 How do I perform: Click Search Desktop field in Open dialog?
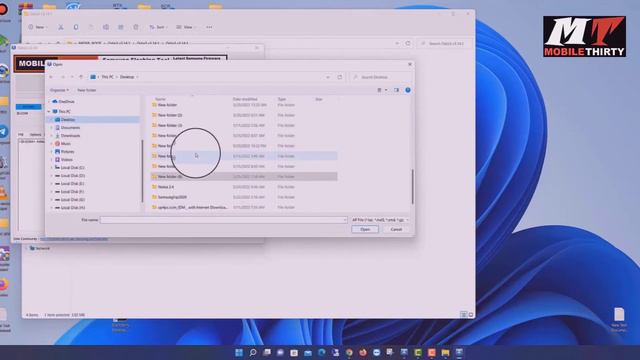(380, 77)
